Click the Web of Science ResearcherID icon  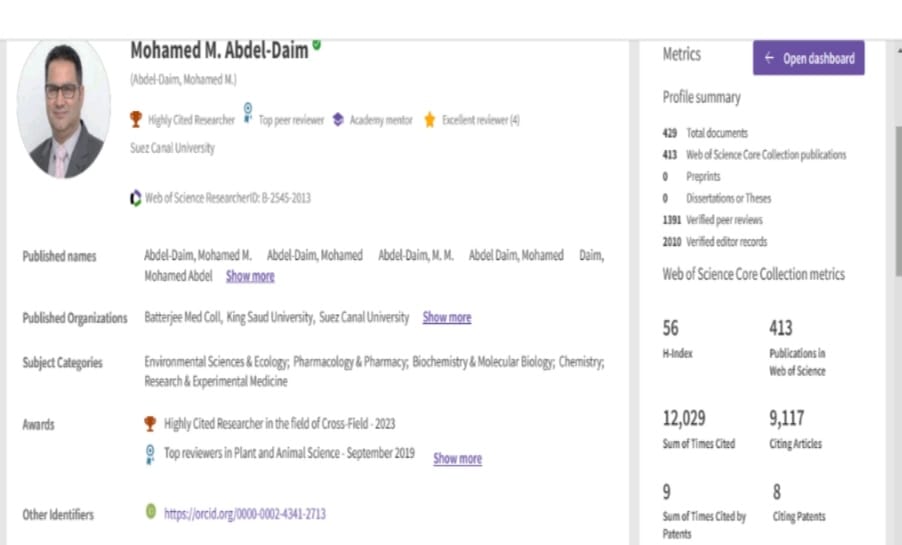136,198
